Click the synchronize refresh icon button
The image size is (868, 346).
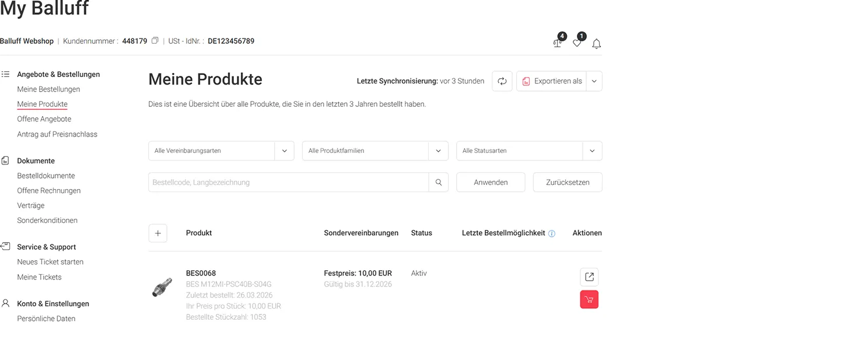[x=502, y=81]
